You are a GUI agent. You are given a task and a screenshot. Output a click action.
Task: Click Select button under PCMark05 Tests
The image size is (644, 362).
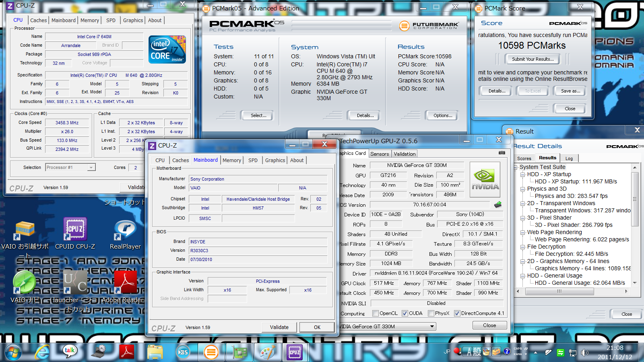pyautogui.click(x=258, y=115)
